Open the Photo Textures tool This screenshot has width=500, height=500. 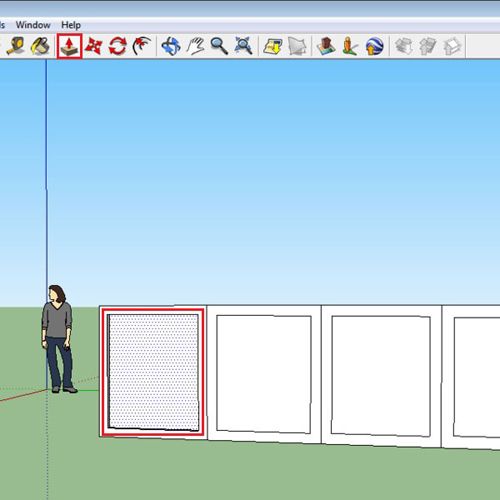click(350, 46)
